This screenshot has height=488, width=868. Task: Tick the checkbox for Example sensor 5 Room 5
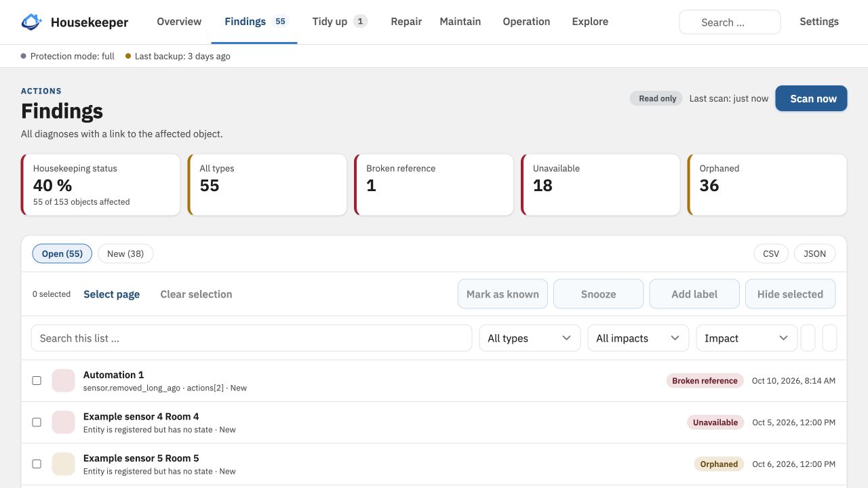click(37, 464)
